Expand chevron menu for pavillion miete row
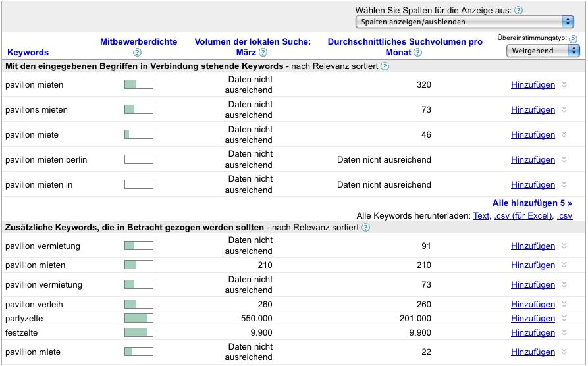This screenshot has height=366, width=588. (x=564, y=352)
